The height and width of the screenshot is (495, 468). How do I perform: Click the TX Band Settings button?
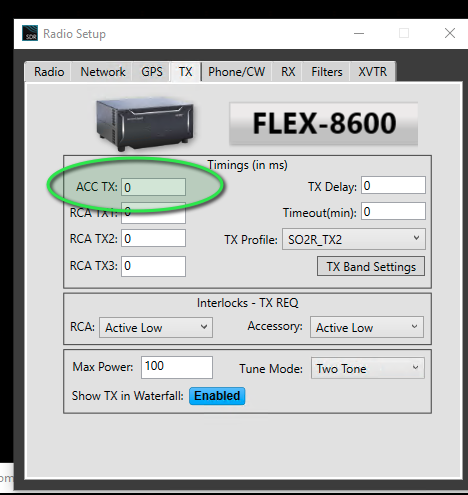[x=371, y=266]
